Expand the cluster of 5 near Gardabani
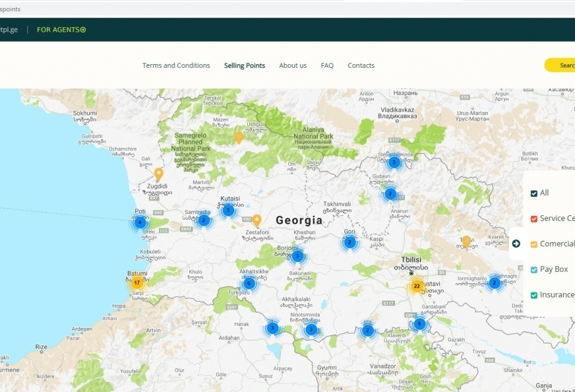 [x=419, y=324]
